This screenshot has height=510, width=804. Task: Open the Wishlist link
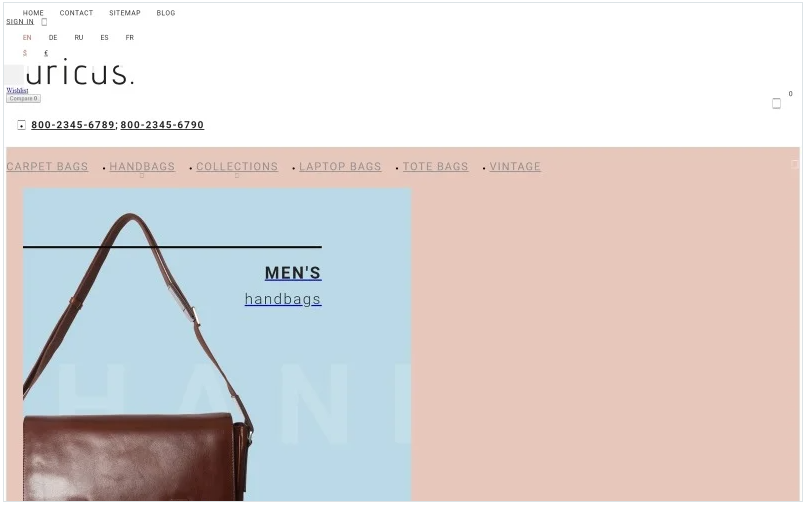coord(17,90)
